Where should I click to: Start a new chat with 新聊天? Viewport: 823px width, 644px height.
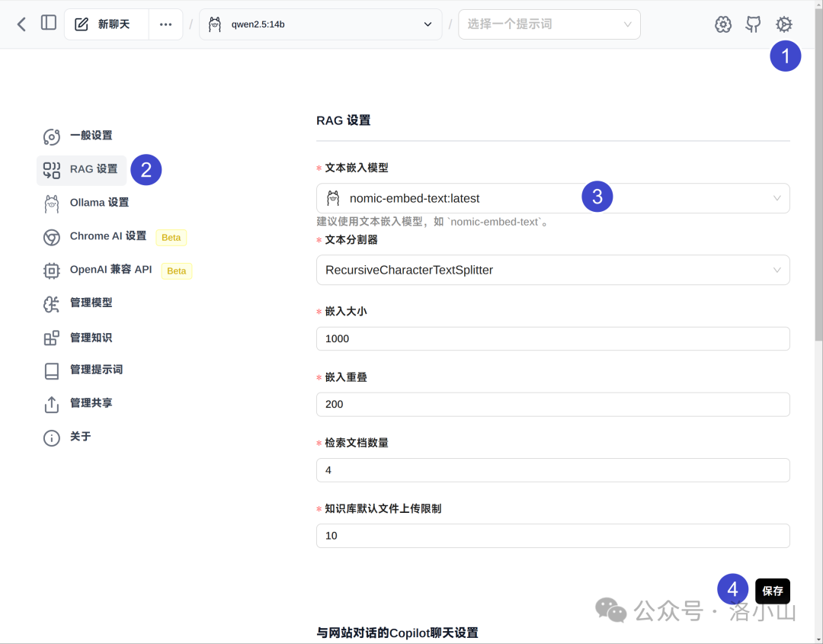(x=107, y=24)
